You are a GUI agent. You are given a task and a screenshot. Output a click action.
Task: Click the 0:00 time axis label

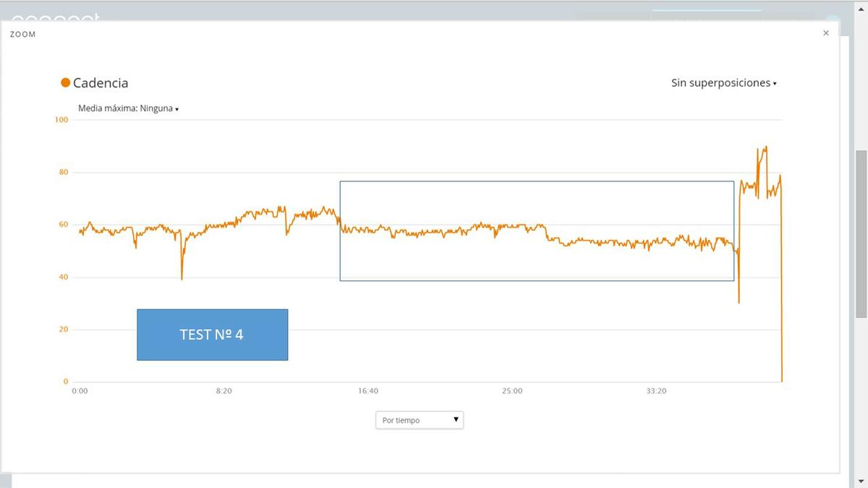80,391
